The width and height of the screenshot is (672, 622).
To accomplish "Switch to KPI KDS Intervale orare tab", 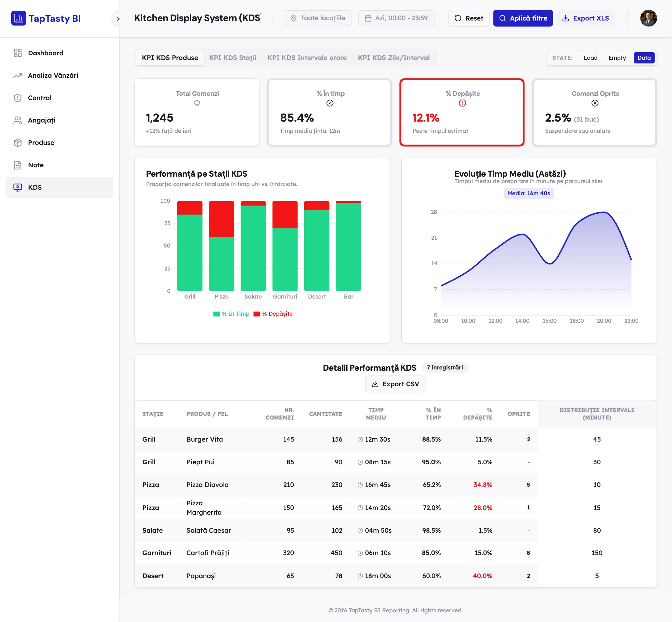I will (x=307, y=58).
